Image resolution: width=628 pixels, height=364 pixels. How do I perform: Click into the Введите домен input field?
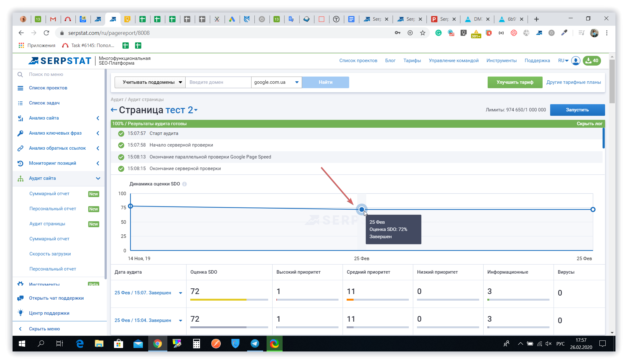point(218,82)
